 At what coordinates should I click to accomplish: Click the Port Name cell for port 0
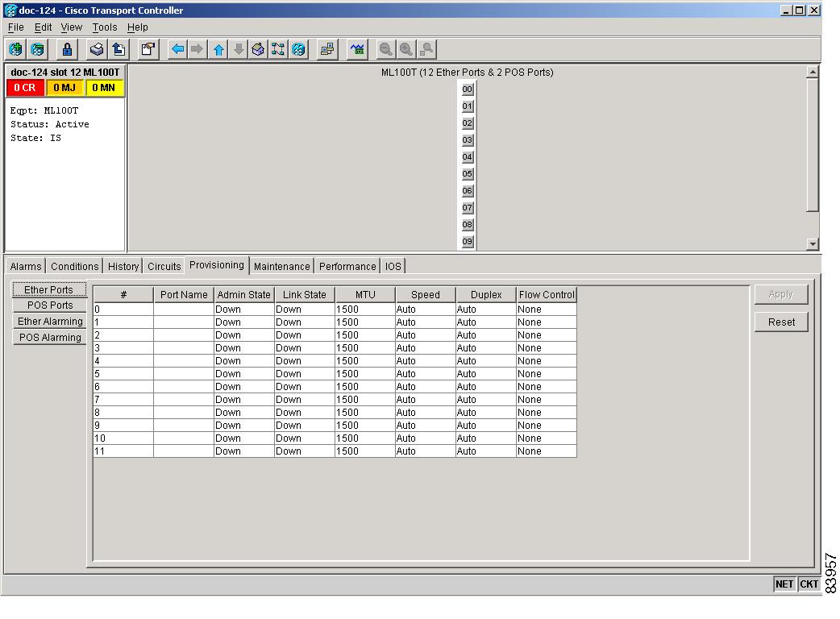(x=184, y=309)
